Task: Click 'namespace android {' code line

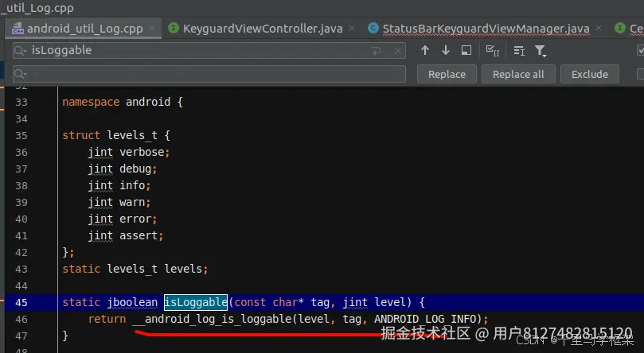Action: click(123, 102)
